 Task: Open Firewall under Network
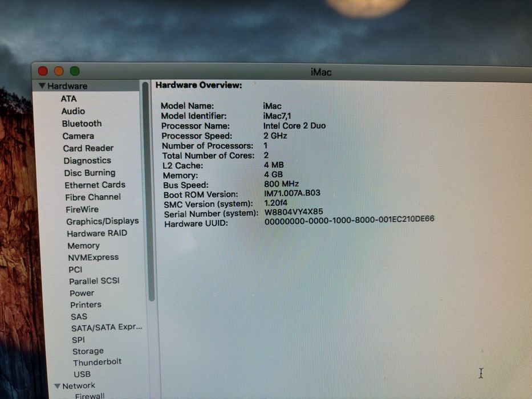tap(90, 396)
